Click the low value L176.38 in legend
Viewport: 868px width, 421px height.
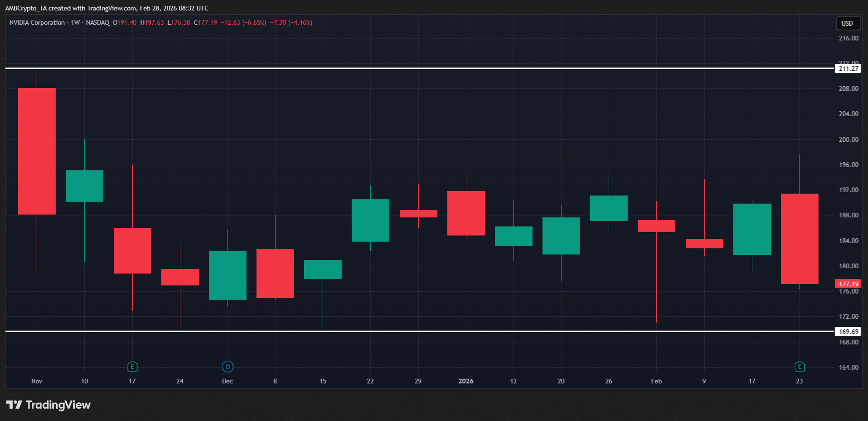pyautogui.click(x=178, y=22)
